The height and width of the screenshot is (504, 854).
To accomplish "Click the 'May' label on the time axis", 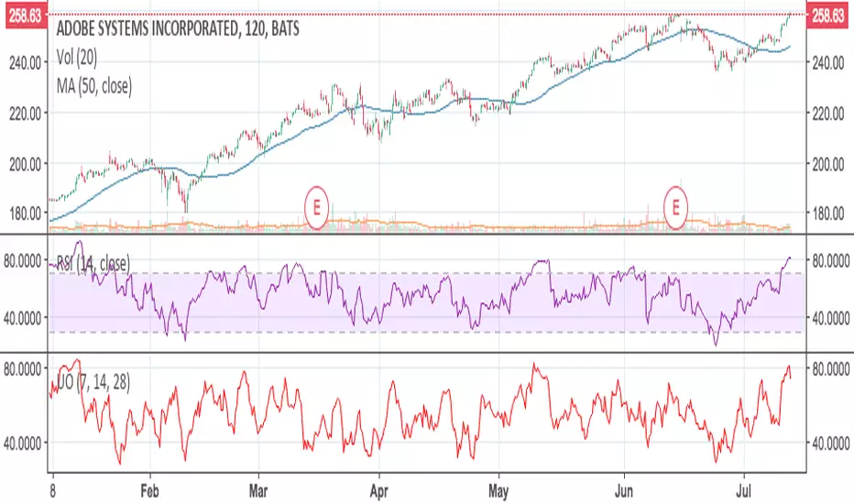I will [498, 491].
